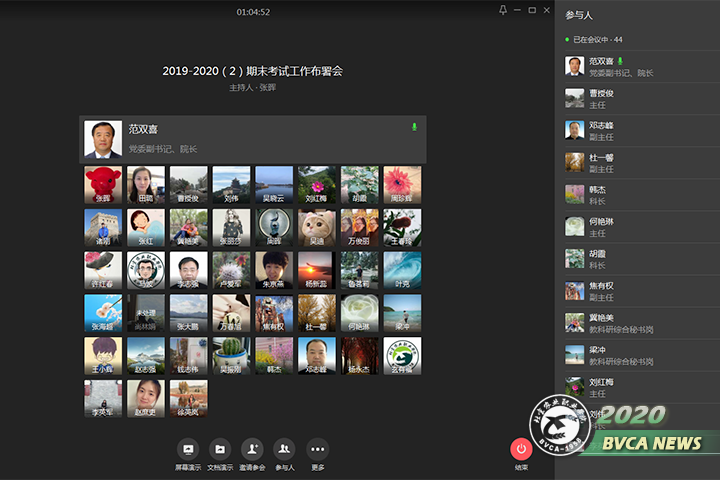Toggle the 参与人 participants panel
The height and width of the screenshot is (480, 720).
click(x=285, y=450)
